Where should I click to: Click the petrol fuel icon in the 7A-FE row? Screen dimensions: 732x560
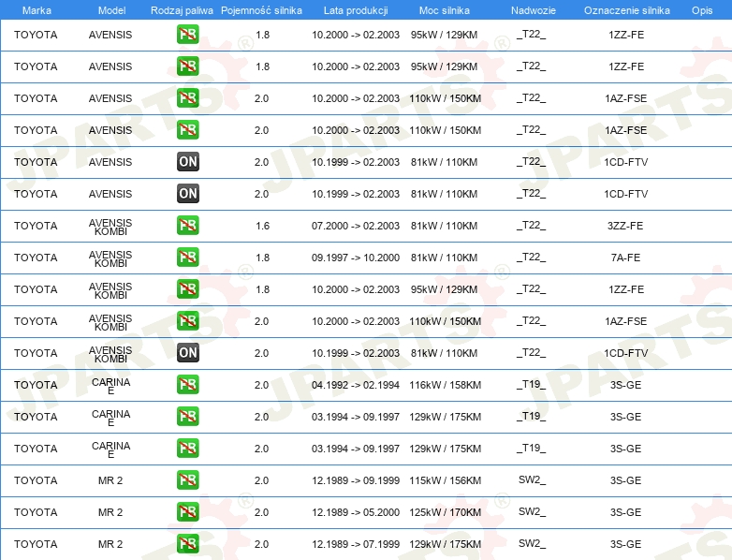pos(187,257)
